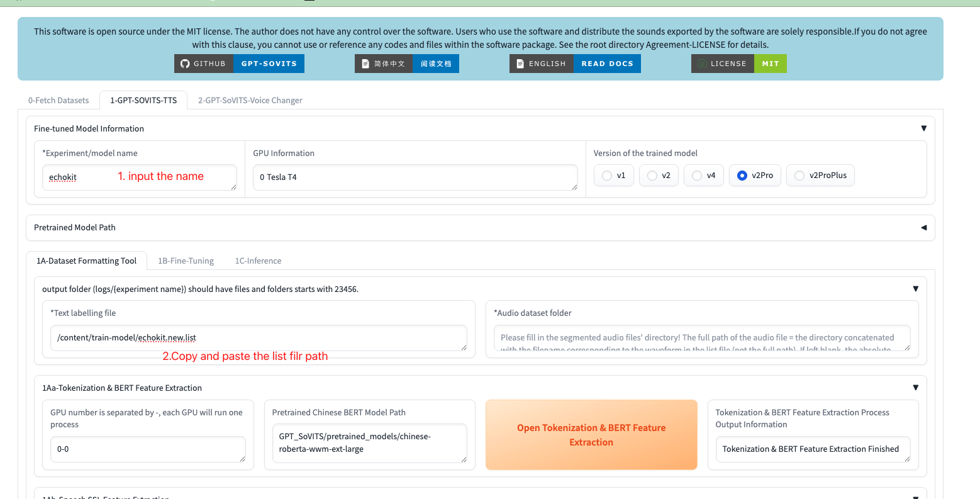Click Open Tokenization & BERT Feature Extraction
This screenshot has width=980, height=499.
[x=591, y=435]
